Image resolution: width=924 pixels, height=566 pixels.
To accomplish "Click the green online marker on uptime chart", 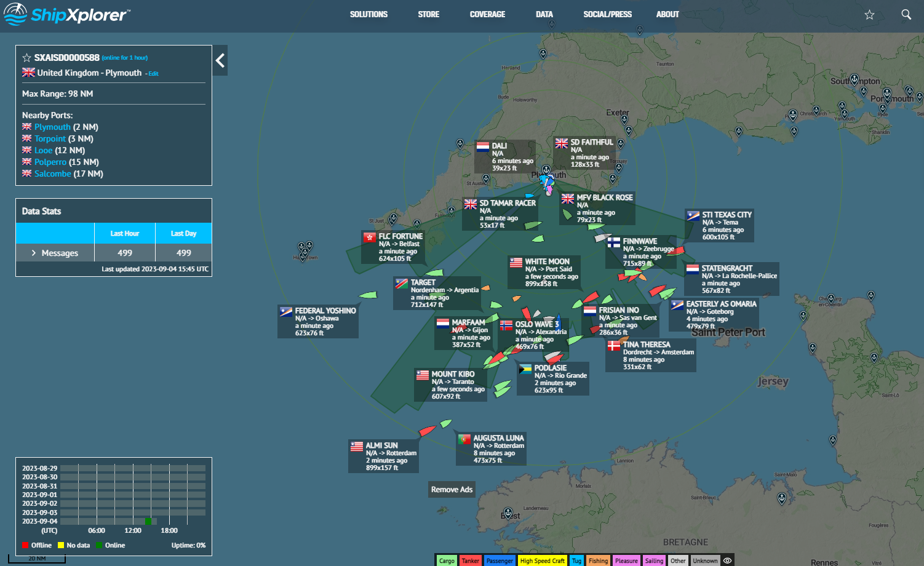I will click(148, 521).
